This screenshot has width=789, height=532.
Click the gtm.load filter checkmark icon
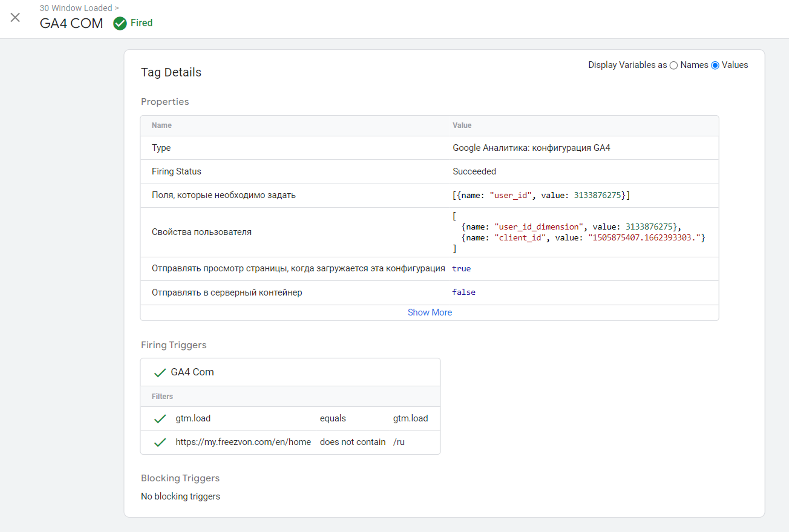point(160,419)
